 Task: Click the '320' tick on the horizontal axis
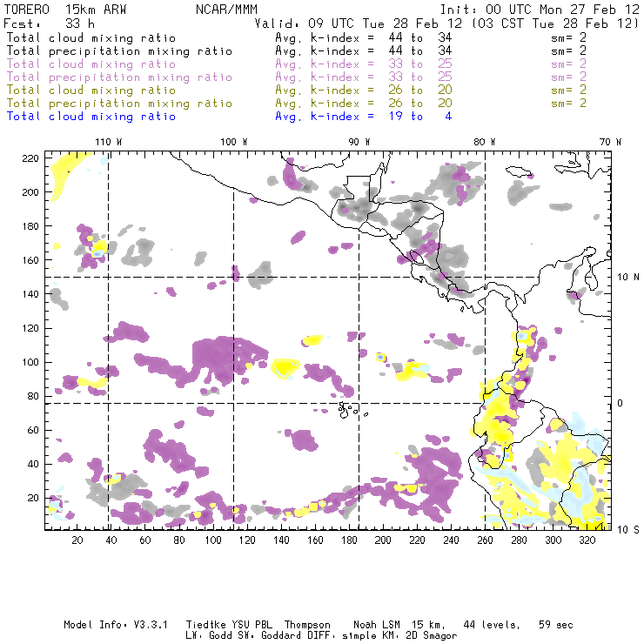pyautogui.click(x=587, y=540)
